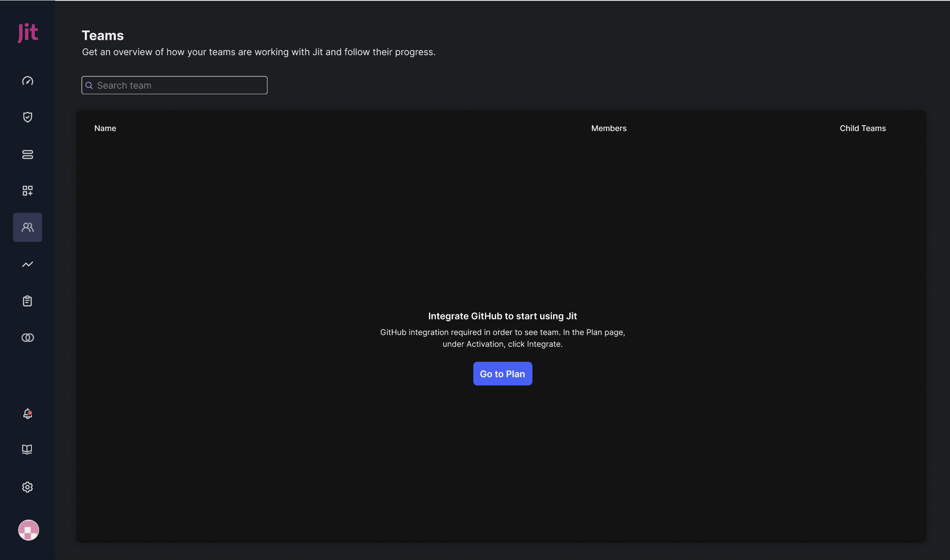Image resolution: width=950 pixels, height=560 pixels.
Task: Click the Name column header
Action: click(x=105, y=128)
